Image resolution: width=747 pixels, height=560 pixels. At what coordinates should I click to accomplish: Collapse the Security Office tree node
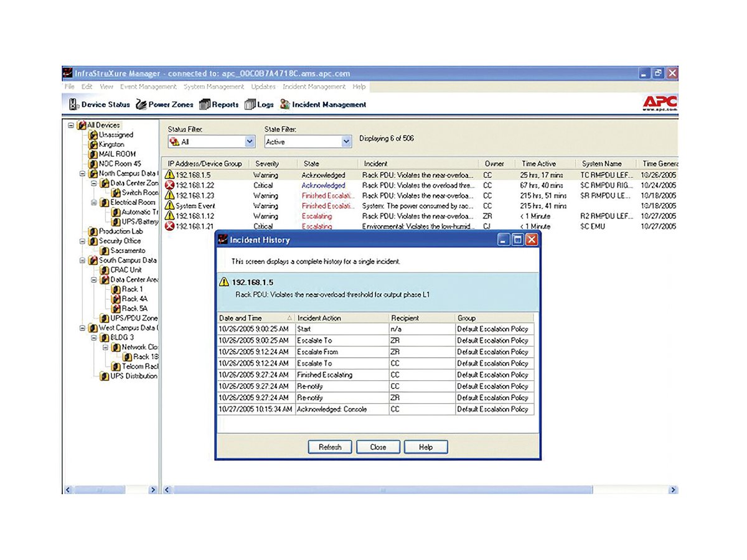click(x=83, y=241)
